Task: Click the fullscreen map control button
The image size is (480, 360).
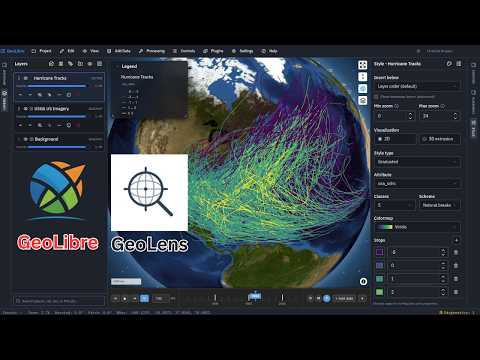Action: tap(363, 65)
